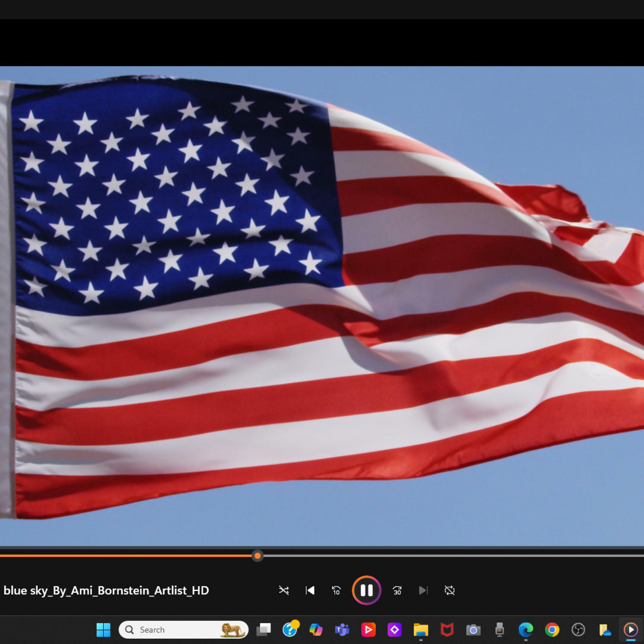Viewport: 644px width, 644px height.
Task: Click the orange seek bar handle
Action: [257, 556]
